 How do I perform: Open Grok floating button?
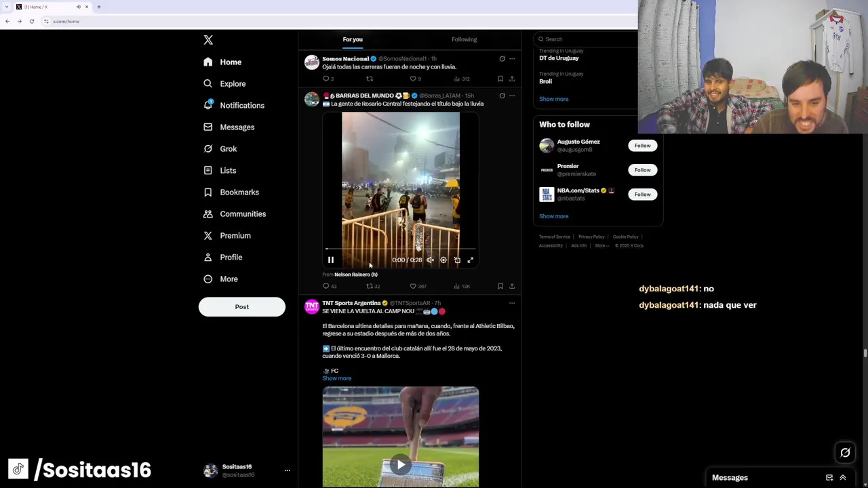pyautogui.click(x=845, y=453)
